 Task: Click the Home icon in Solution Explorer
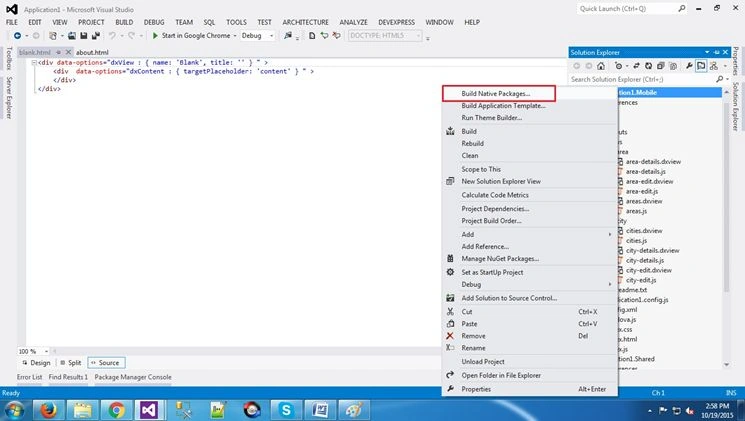(x=601, y=66)
